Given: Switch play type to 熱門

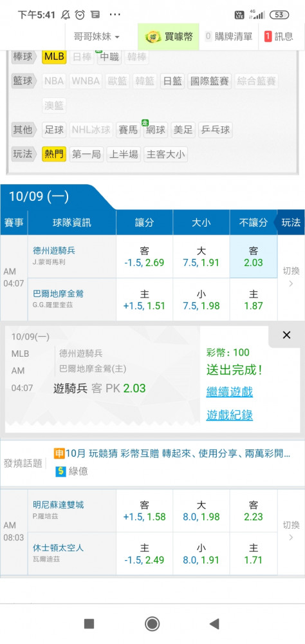Looking at the screenshot, I should coord(54,155).
